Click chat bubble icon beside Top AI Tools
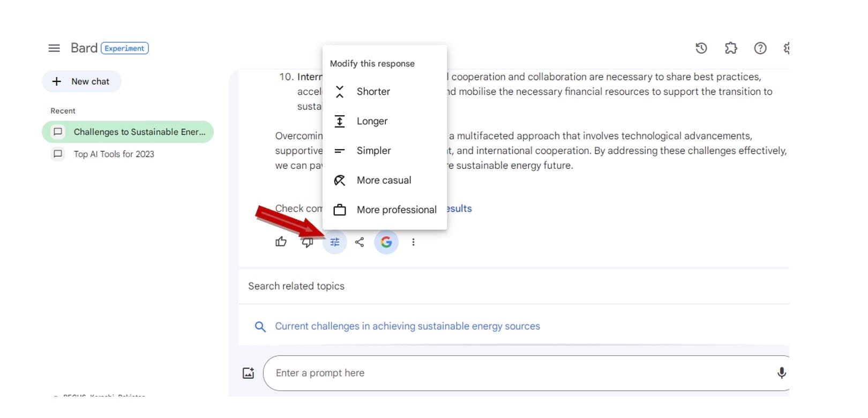The image size is (868, 418). coord(58,154)
